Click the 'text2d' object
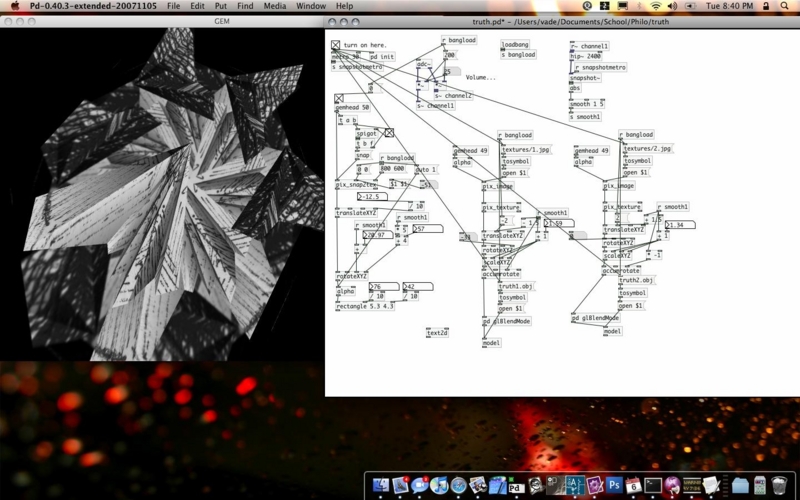The image size is (800, 500). click(437, 333)
